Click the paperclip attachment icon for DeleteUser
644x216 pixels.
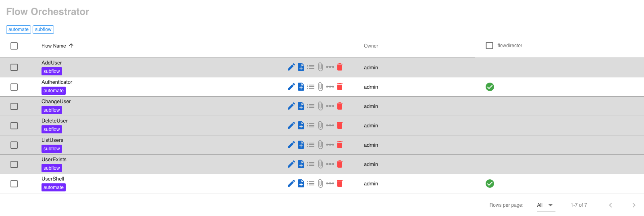pos(320,125)
